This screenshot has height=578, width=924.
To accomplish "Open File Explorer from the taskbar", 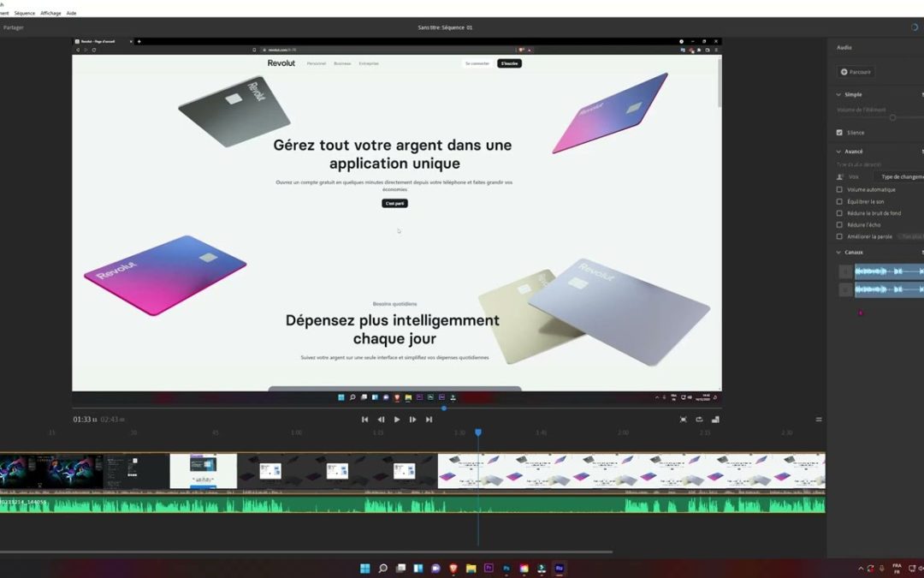I will (x=471, y=569).
